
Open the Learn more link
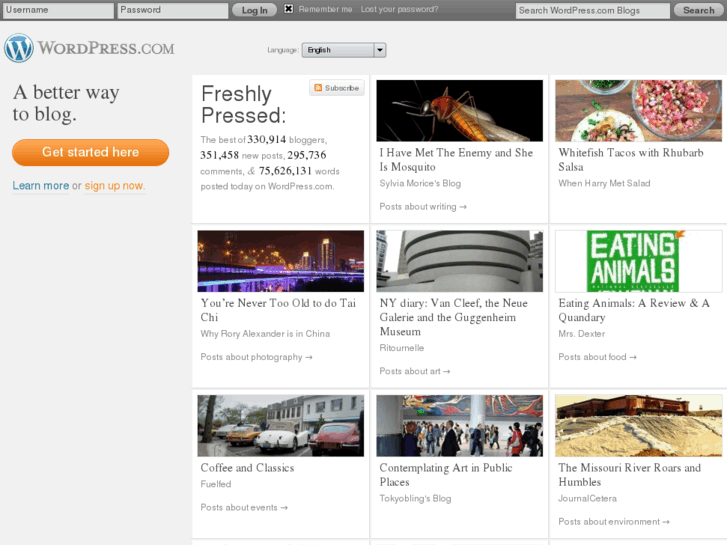[41, 186]
